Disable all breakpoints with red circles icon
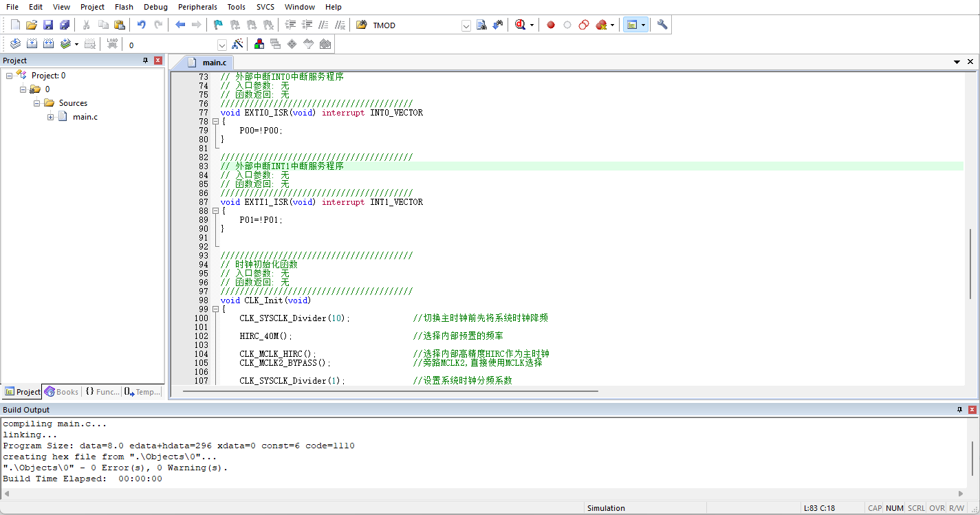 click(584, 25)
